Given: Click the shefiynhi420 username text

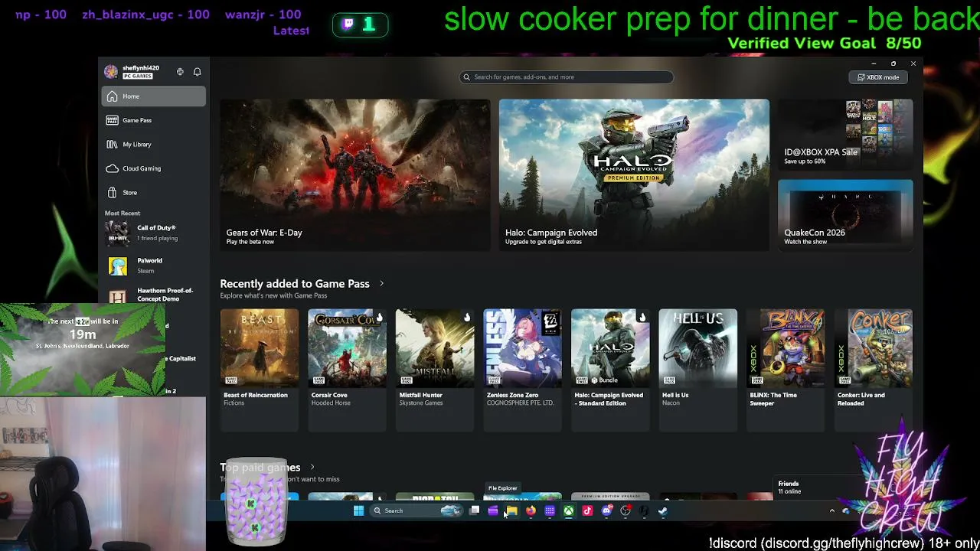Looking at the screenshot, I should pyautogui.click(x=141, y=68).
